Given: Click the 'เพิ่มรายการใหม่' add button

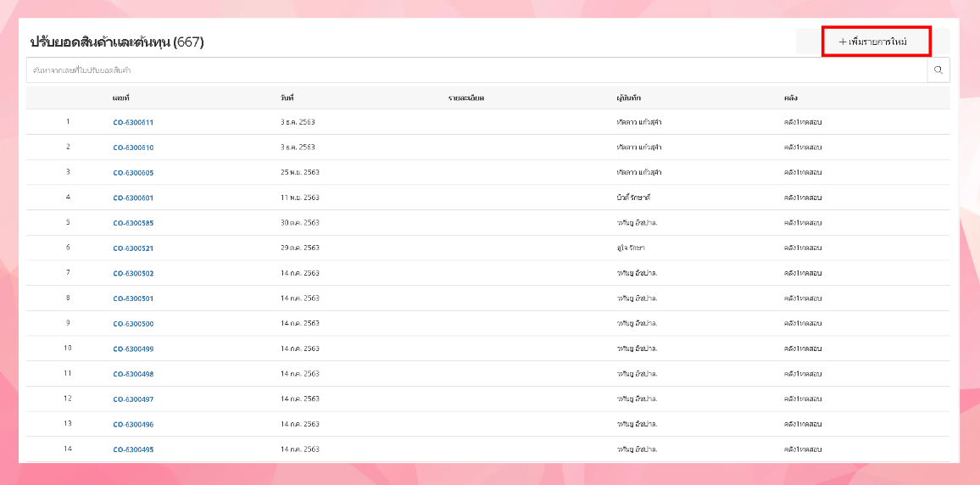Looking at the screenshot, I should click(x=877, y=42).
